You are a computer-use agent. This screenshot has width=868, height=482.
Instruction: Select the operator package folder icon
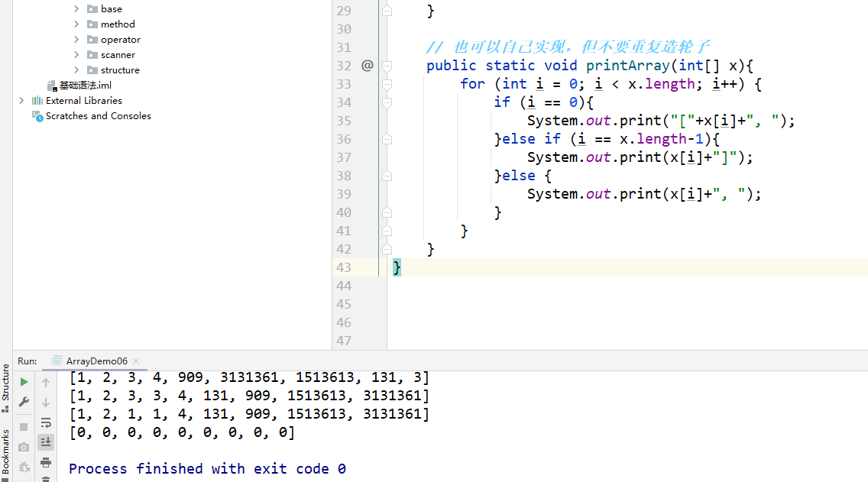[92, 39]
